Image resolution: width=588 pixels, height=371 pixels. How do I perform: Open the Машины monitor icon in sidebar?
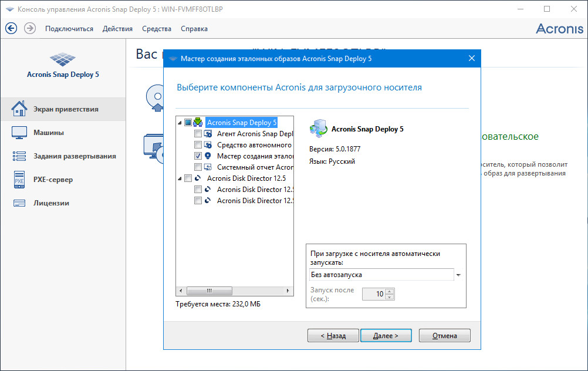click(19, 133)
